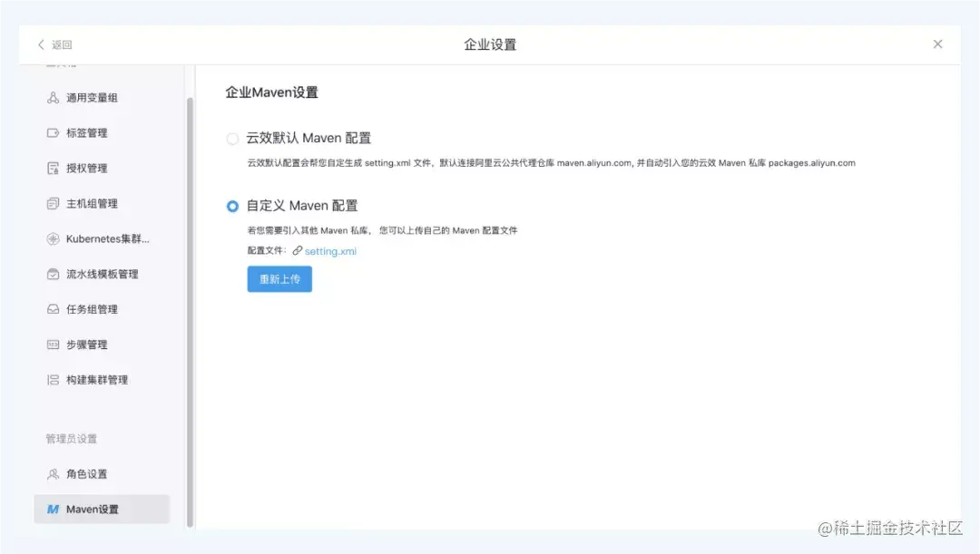The width and height of the screenshot is (980, 554).
Task: Open 通用变量组 menu item
Action: pos(102,97)
